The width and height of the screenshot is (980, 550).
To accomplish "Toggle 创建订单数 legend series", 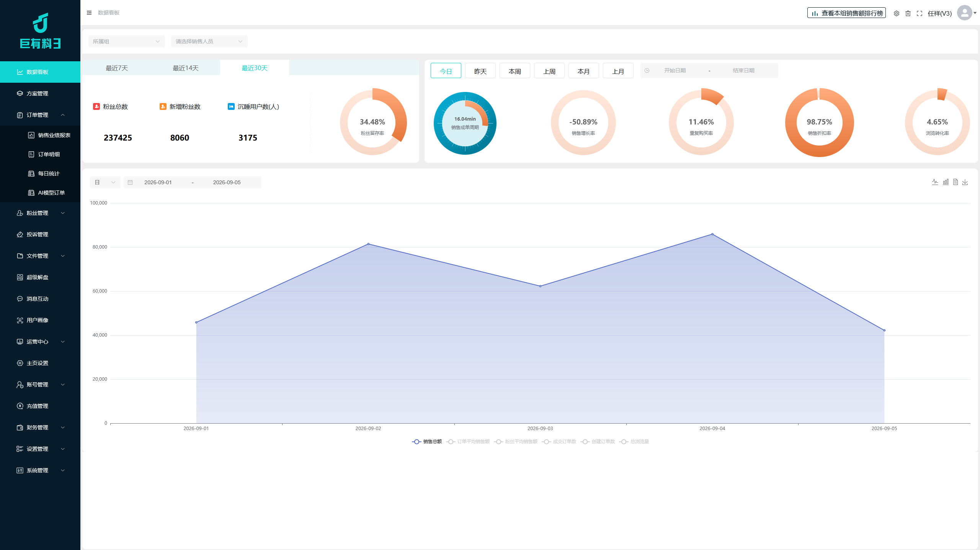I will click(598, 442).
